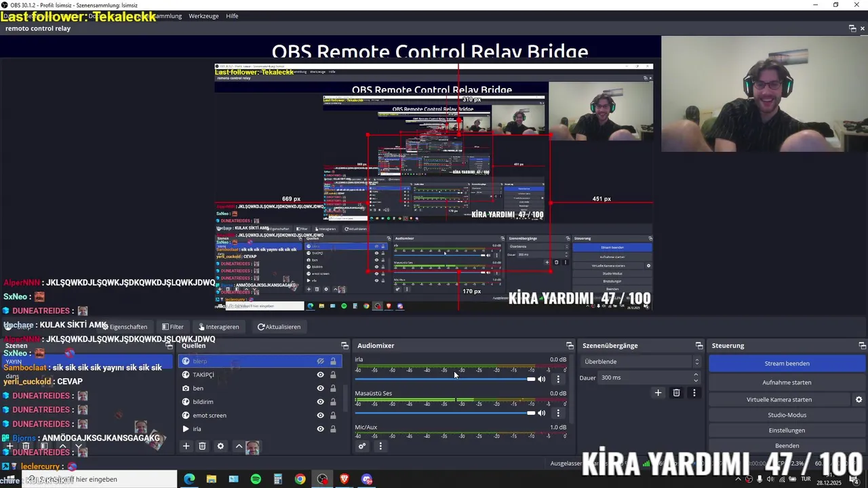Open Discord from the taskbar
868x488 pixels.
[x=367, y=479]
